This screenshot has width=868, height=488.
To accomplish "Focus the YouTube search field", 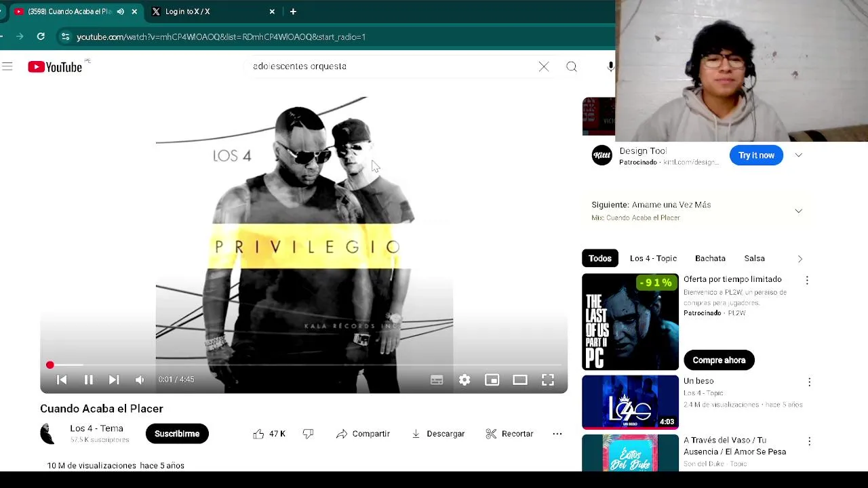I will click(x=393, y=66).
